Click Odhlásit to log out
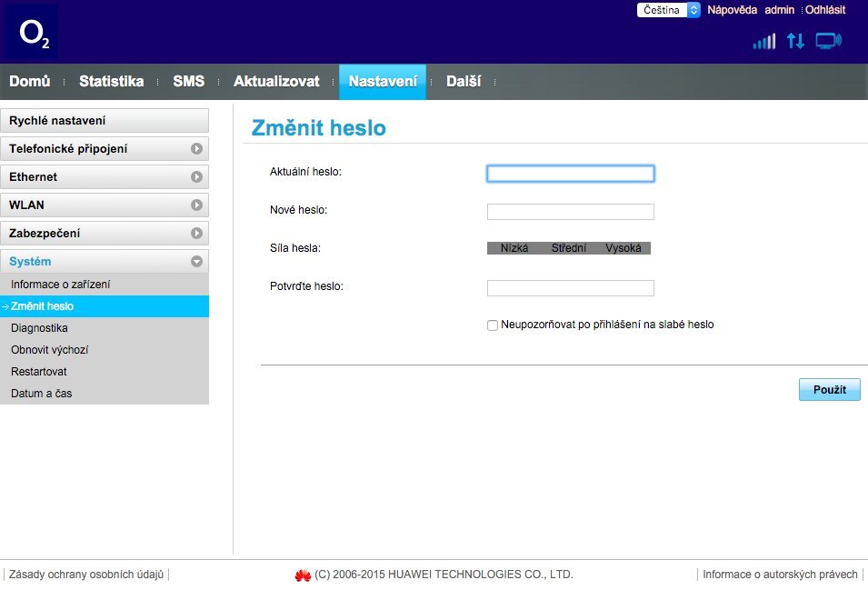The image size is (868, 610). (x=824, y=10)
